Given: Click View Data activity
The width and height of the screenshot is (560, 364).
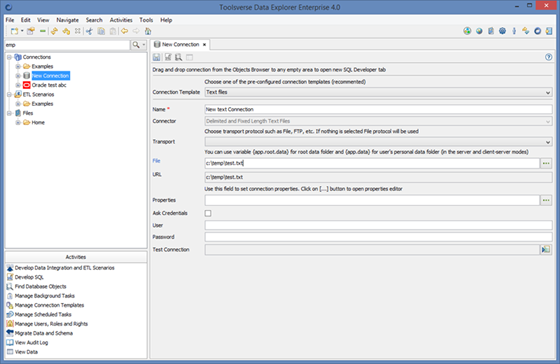Looking at the screenshot, I should pyautogui.click(x=26, y=352).
